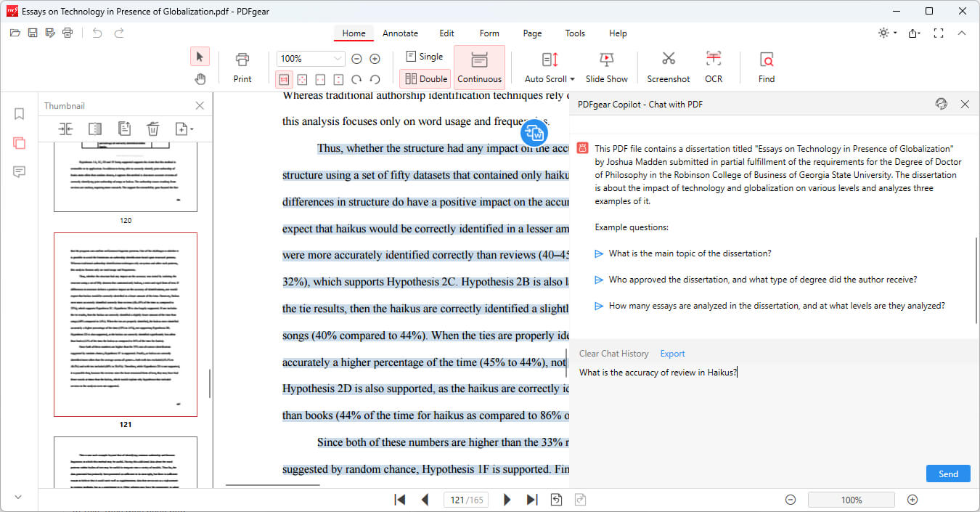
Task: Click the Export chat link
Action: [x=672, y=354]
